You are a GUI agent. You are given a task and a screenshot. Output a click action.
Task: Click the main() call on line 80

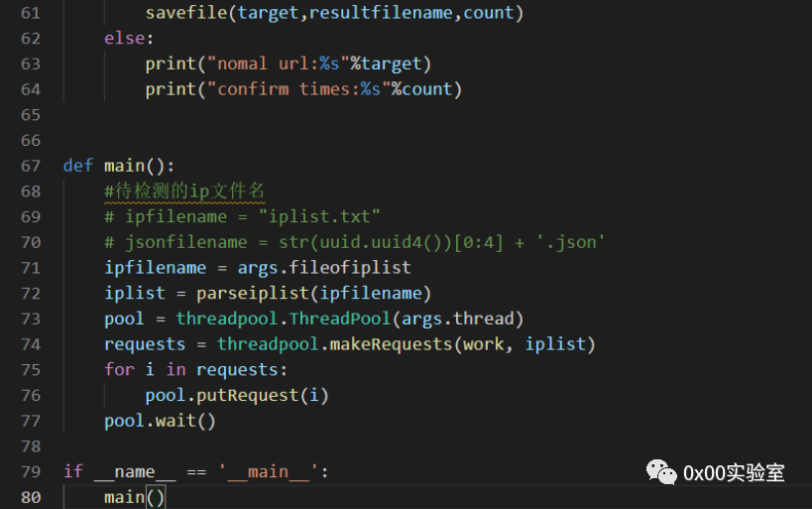pyautogui.click(x=135, y=498)
